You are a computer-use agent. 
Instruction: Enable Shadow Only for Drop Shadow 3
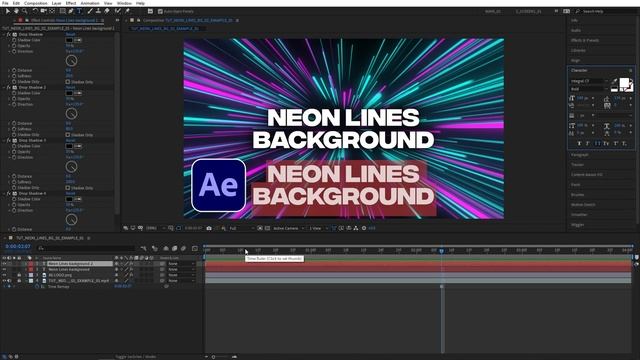coord(68,188)
